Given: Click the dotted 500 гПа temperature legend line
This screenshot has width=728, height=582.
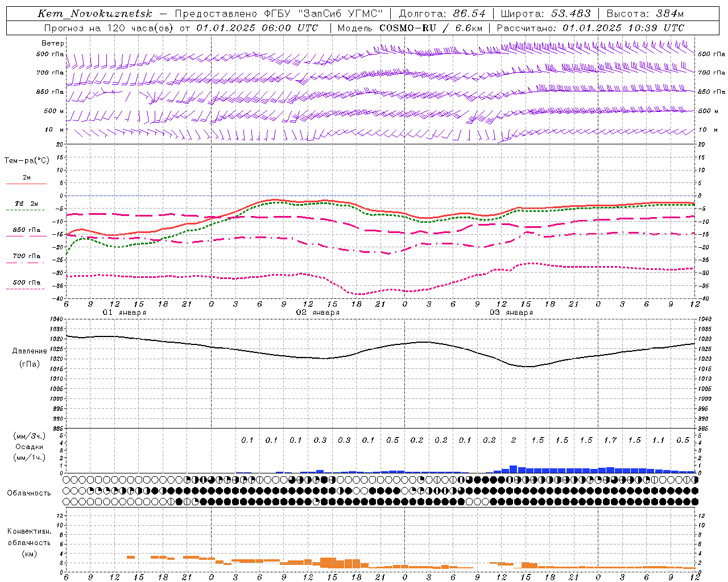Looking at the screenshot, I should (x=26, y=289).
